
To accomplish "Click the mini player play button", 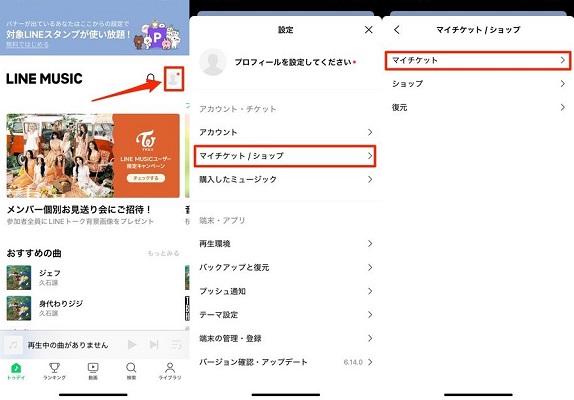I will click(x=132, y=344).
